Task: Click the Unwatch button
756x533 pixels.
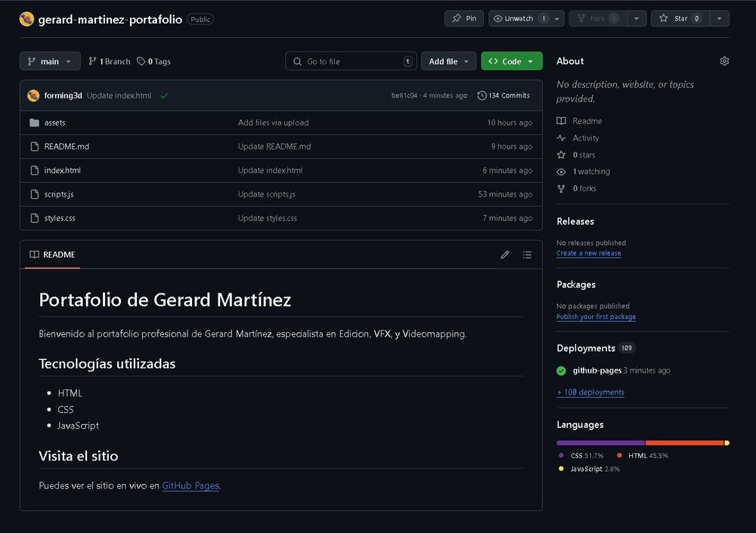Action: pyautogui.click(x=519, y=18)
